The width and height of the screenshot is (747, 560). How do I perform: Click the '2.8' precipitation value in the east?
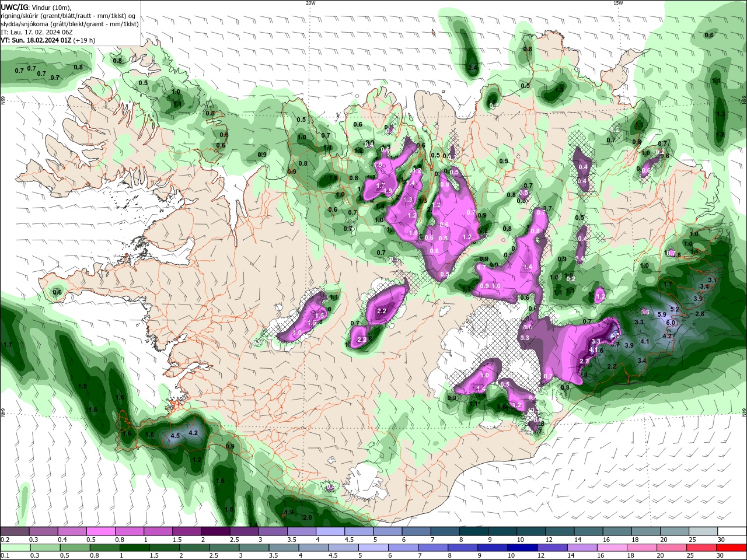click(x=700, y=314)
